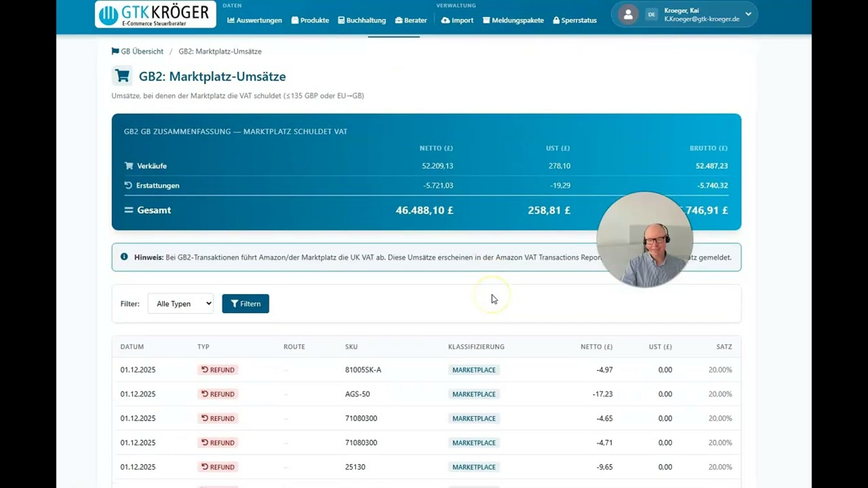
Task: Click the GTK Kröger logo
Action: pos(155,14)
